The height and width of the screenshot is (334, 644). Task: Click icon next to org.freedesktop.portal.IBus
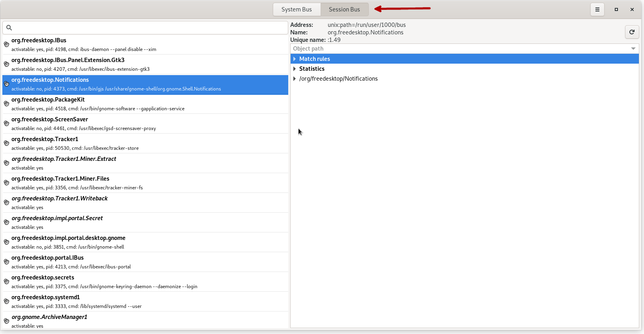click(7, 262)
